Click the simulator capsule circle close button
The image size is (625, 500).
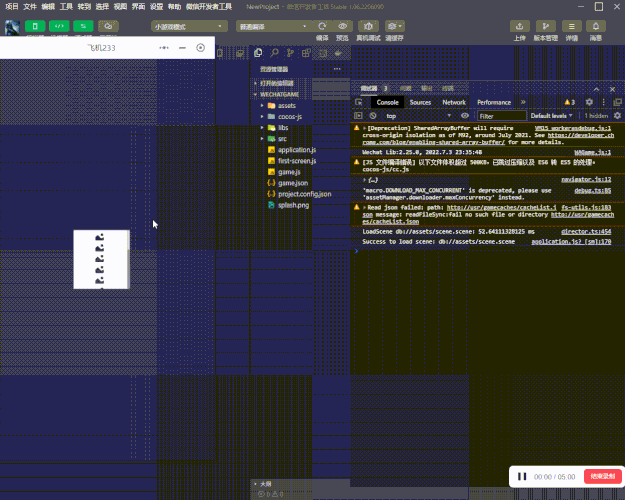[x=200, y=48]
